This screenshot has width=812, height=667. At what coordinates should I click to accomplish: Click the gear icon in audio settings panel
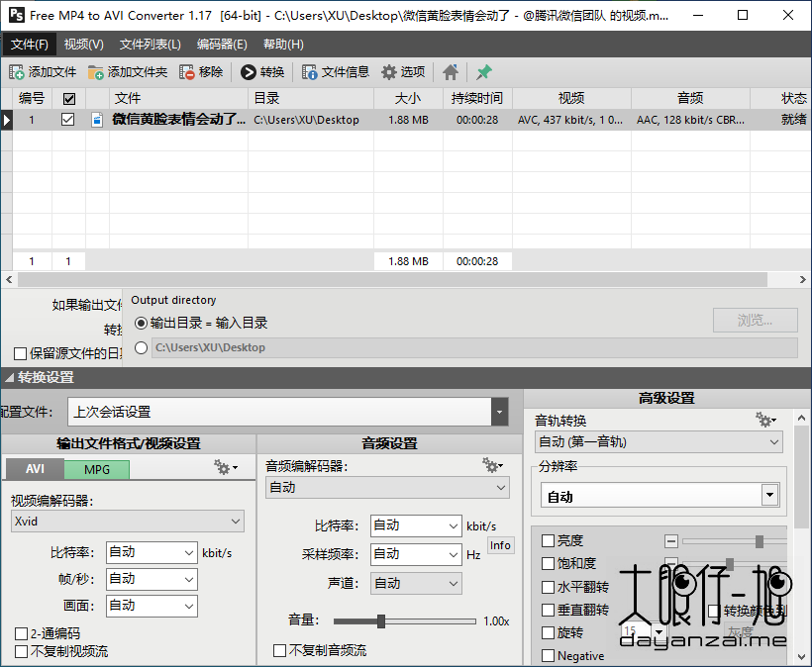(491, 465)
